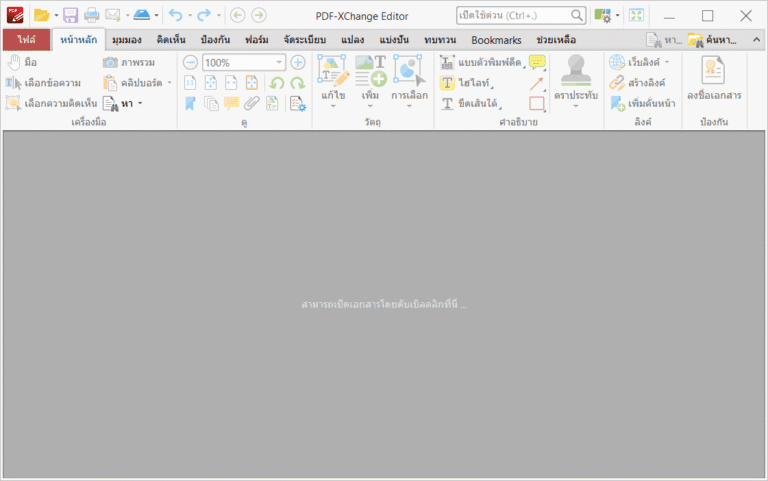Click the Save floppy disk icon
Viewport: 768px width, 481px height.
(71, 16)
